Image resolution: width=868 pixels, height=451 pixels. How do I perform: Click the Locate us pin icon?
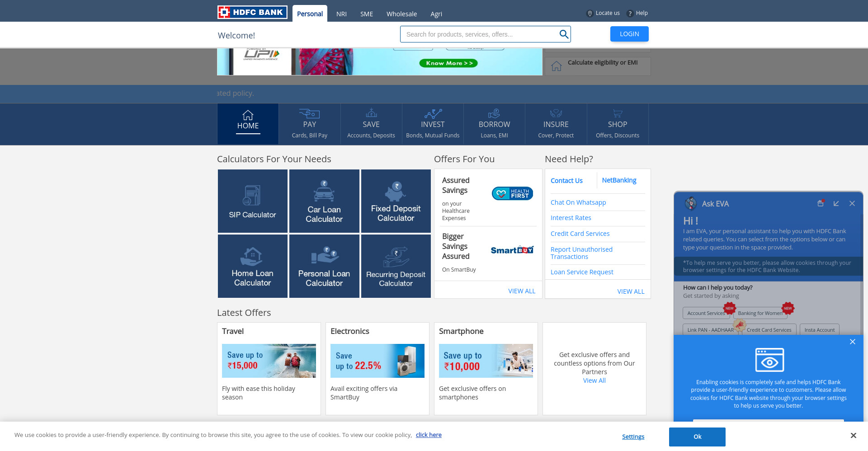coord(590,14)
